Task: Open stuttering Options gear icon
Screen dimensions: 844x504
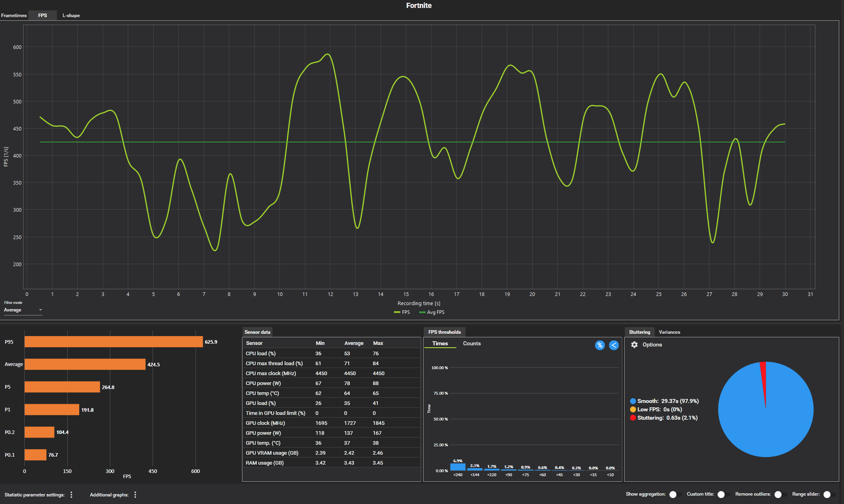Action: click(x=634, y=345)
